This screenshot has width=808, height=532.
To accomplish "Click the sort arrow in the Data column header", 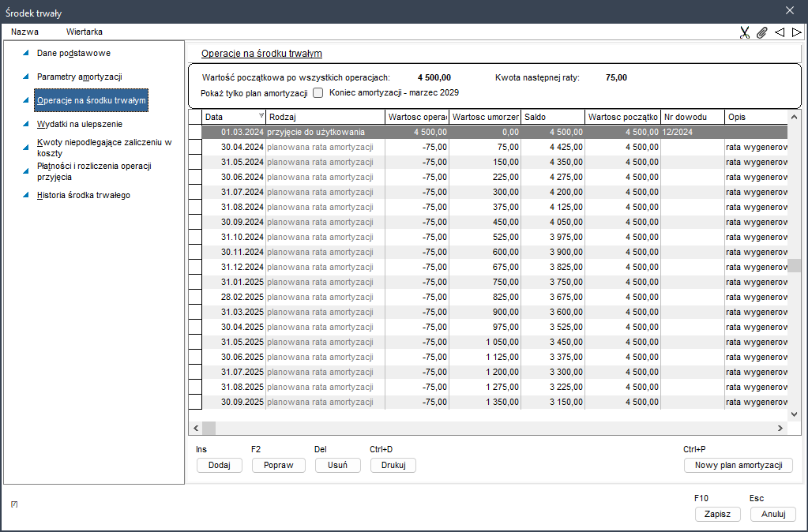I will pos(261,115).
